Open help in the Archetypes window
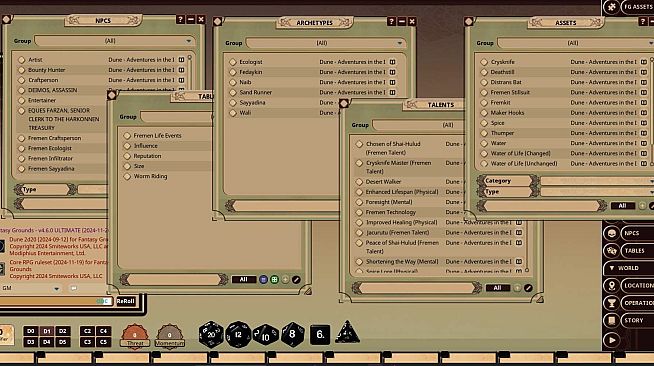Image resolution: width=654 pixels, height=366 pixels. pyautogui.click(x=391, y=21)
